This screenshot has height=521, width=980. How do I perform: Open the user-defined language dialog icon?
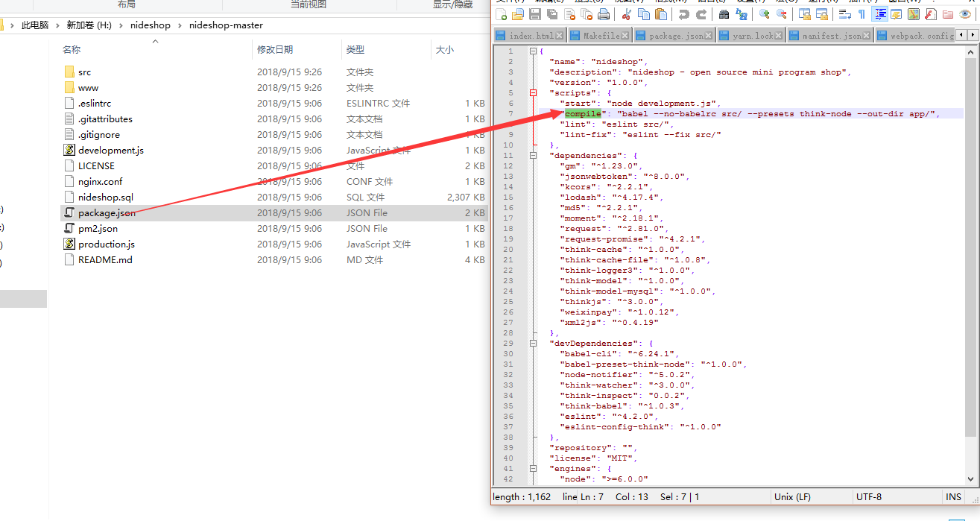tap(897, 14)
